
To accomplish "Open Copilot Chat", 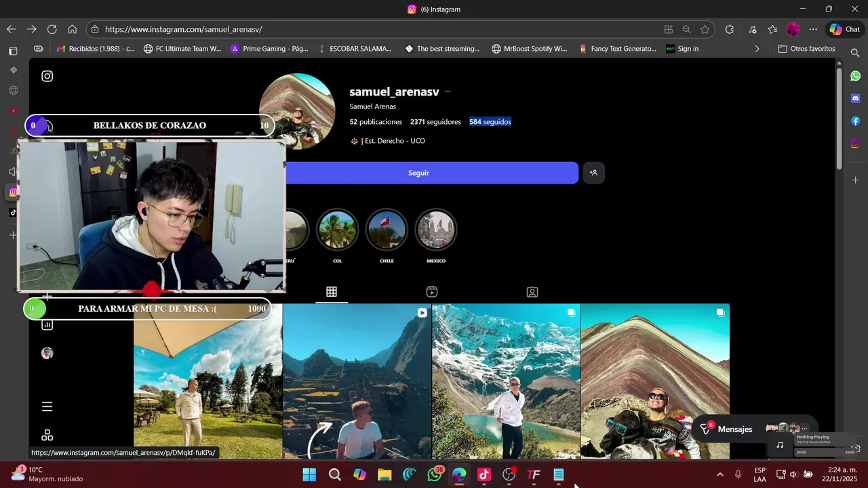I will tap(844, 29).
